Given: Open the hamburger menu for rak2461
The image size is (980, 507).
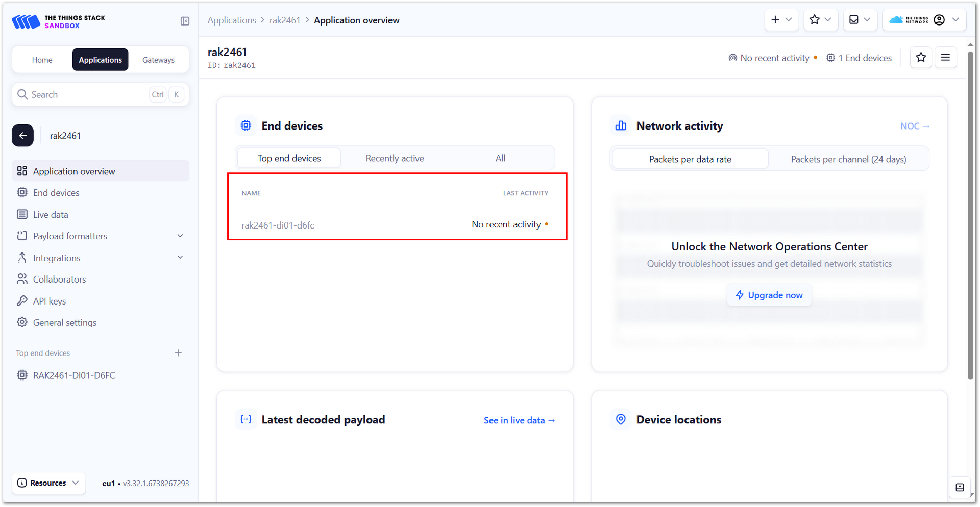Looking at the screenshot, I should click(945, 58).
